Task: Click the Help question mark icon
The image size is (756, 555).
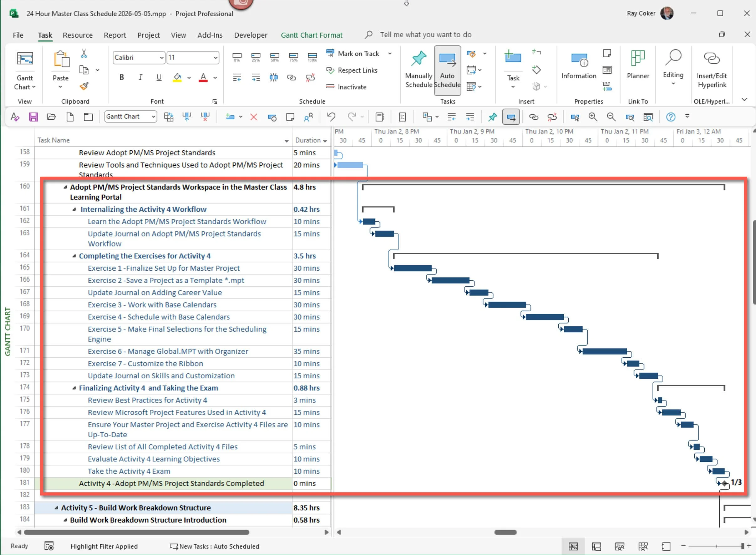Action: pos(671,117)
